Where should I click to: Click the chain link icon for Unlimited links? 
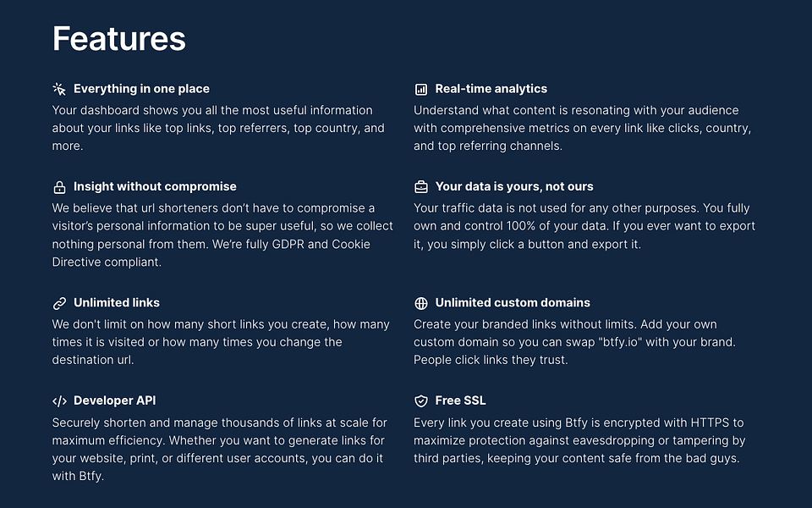pos(59,303)
